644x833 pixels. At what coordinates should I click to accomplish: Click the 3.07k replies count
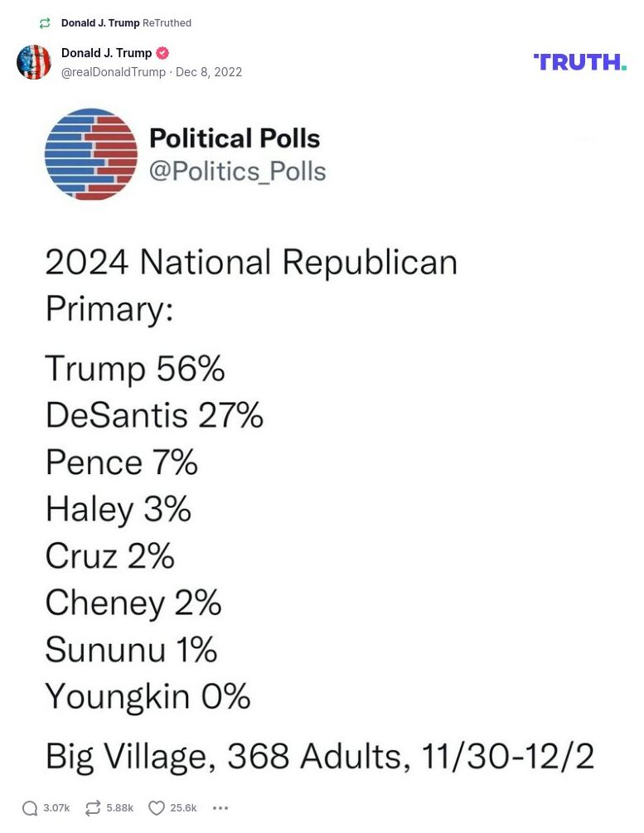(x=56, y=808)
